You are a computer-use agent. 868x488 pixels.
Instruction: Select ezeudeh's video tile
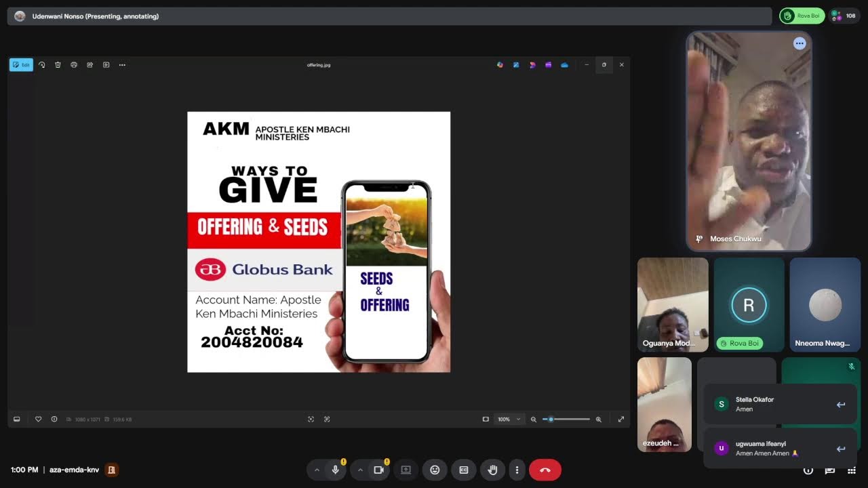(665, 405)
